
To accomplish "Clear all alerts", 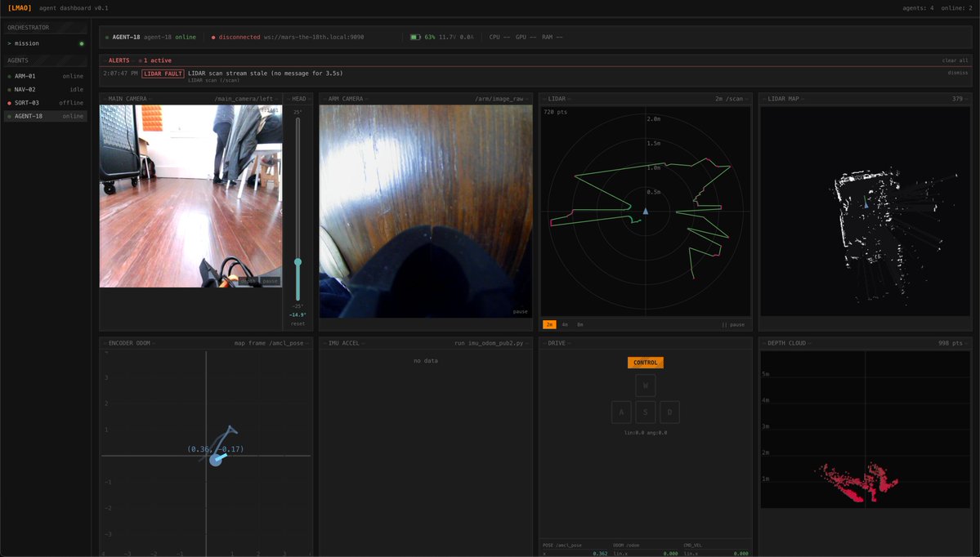I will coord(955,60).
